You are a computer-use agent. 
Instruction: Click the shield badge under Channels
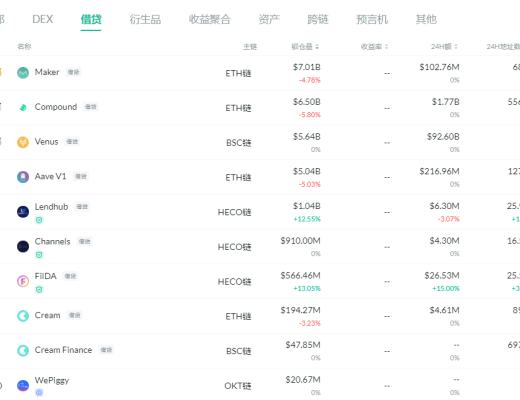tap(39, 255)
